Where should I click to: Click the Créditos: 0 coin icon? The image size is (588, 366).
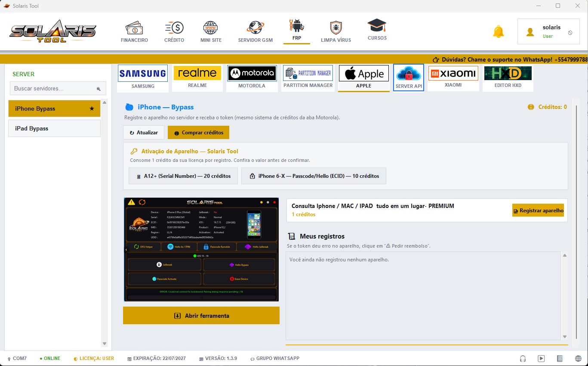point(531,107)
